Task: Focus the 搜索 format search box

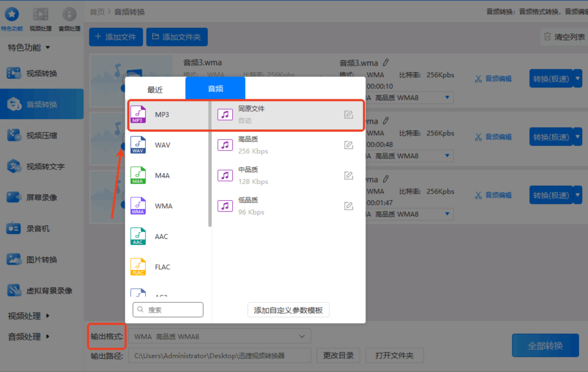Action: click(168, 310)
